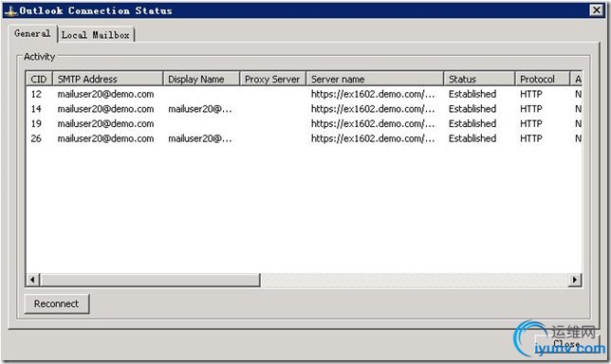Click scrollbar right arrow

pyautogui.click(x=574, y=279)
